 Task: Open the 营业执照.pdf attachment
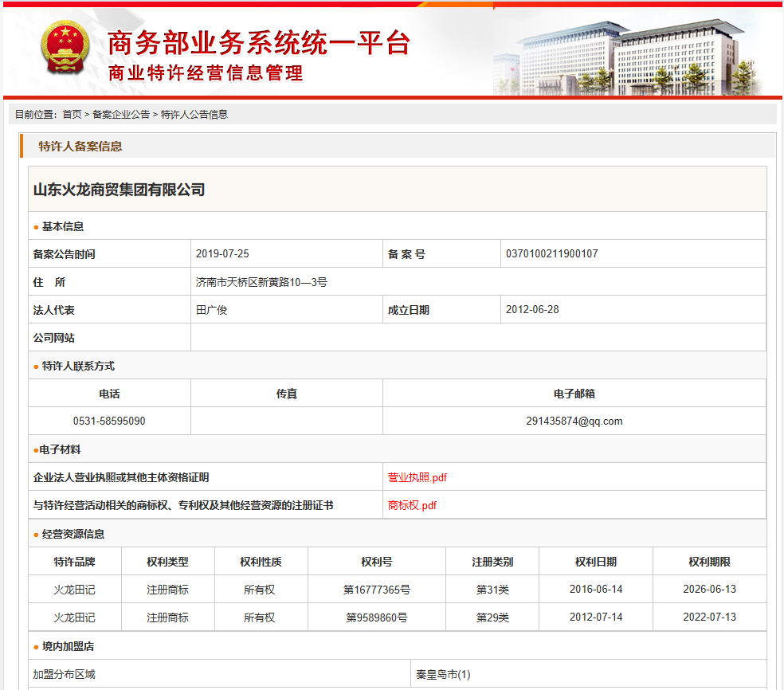417,477
